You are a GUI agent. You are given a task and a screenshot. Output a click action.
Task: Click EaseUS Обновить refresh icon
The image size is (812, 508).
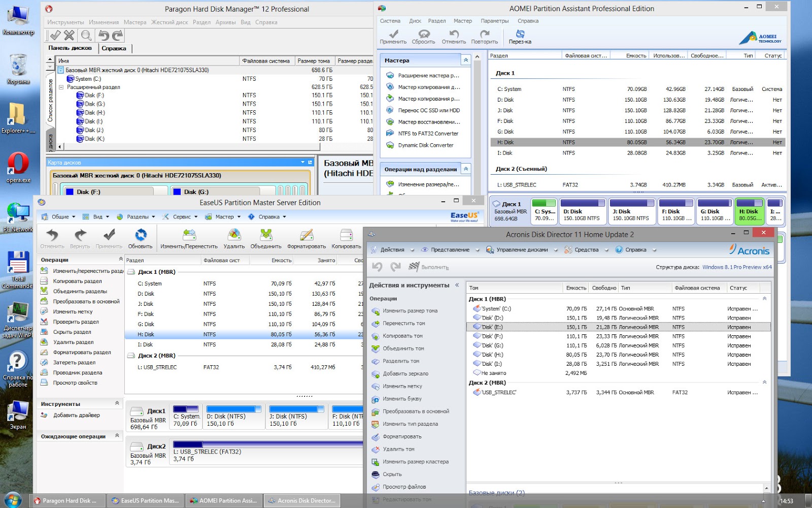(x=140, y=235)
